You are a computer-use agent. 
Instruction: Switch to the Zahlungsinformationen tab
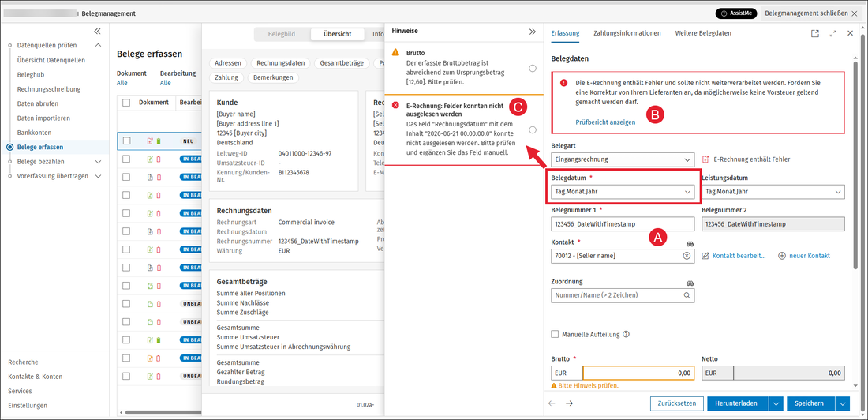click(627, 33)
